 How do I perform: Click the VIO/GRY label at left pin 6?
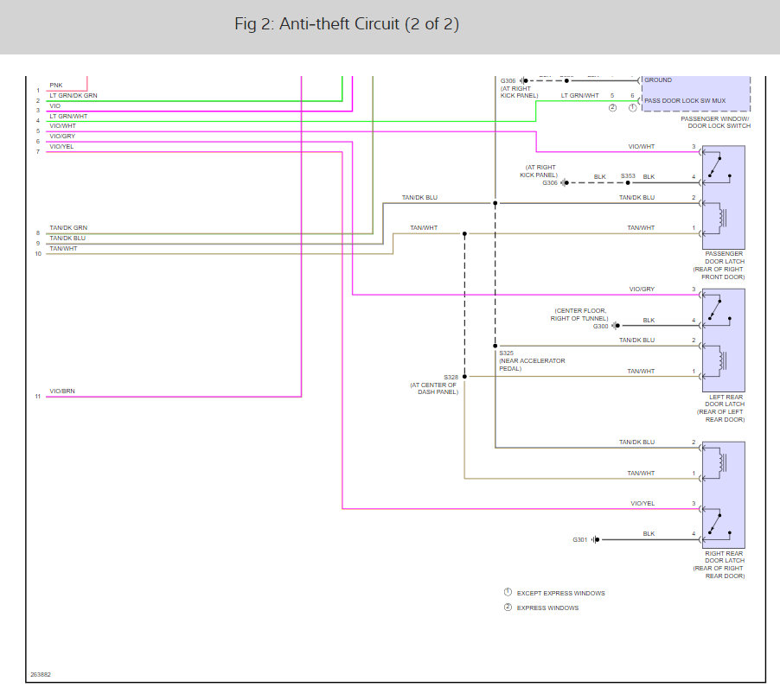click(x=62, y=136)
